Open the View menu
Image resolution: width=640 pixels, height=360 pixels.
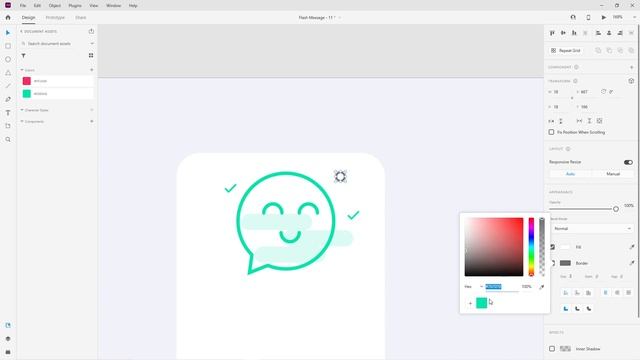93,6
